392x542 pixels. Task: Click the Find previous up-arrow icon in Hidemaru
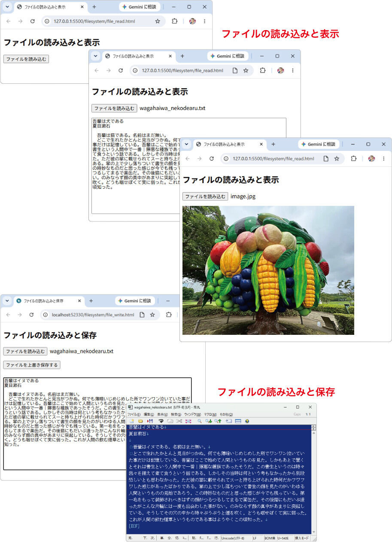pos(218,421)
